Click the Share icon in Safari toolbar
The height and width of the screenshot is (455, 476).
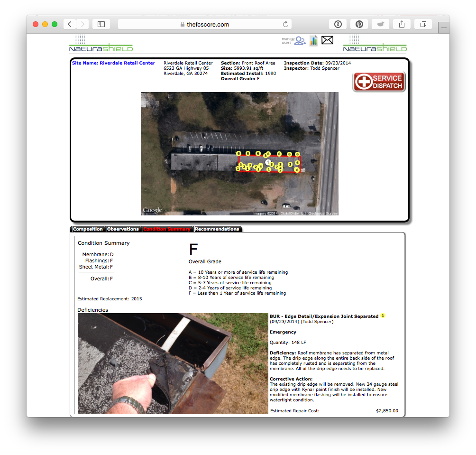coord(402,24)
